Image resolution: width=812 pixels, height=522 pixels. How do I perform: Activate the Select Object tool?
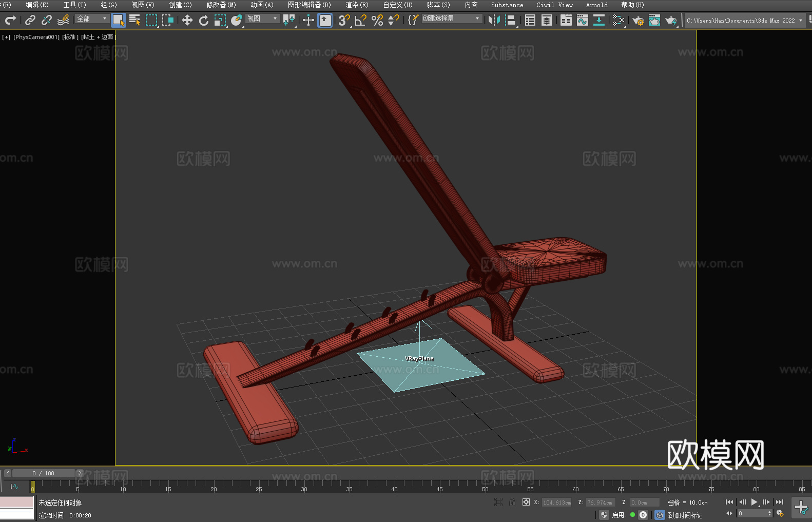click(x=119, y=20)
